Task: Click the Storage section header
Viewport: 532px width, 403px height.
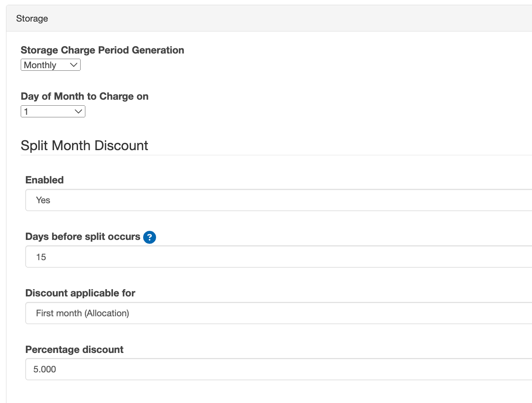Action: click(32, 19)
